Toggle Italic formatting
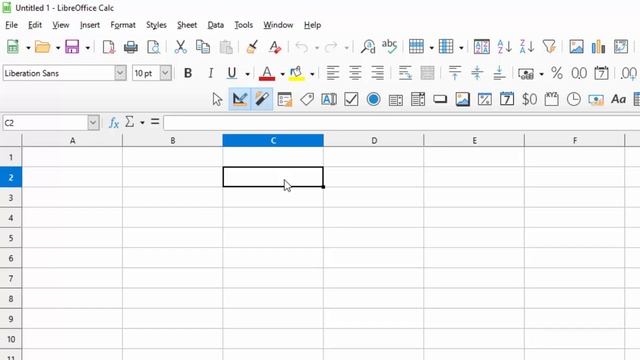This screenshot has height=360, width=640. 211,73
